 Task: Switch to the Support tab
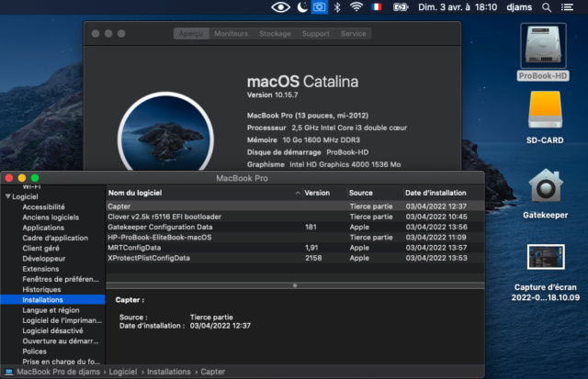click(316, 34)
